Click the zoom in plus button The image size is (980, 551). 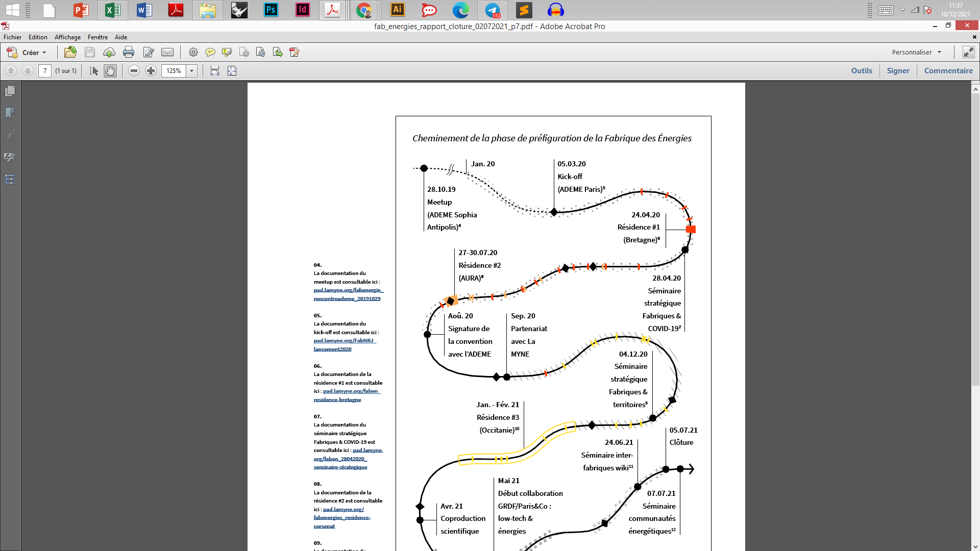coord(151,71)
